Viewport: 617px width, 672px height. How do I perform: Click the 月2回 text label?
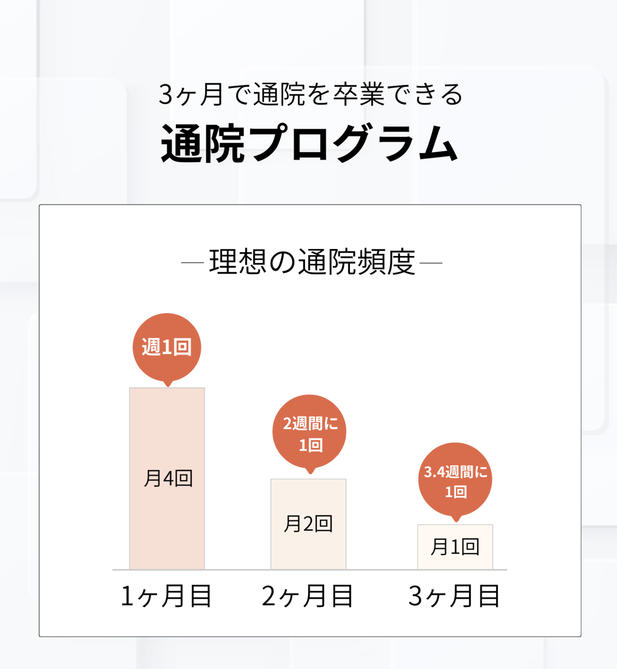pyautogui.click(x=308, y=524)
